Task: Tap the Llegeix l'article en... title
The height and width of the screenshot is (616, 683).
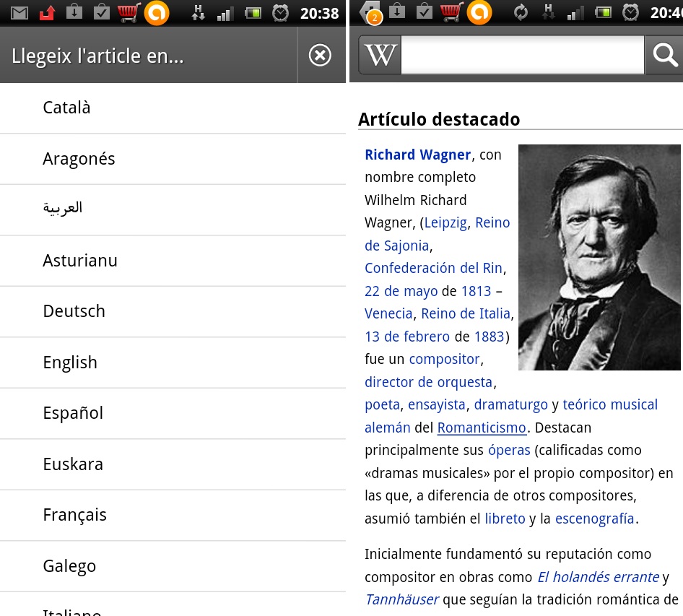Action: (x=97, y=56)
